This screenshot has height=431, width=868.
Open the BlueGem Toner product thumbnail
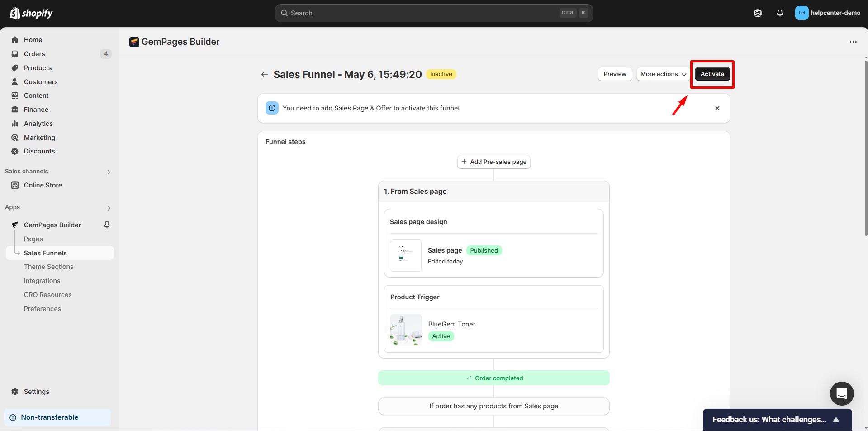click(406, 330)
